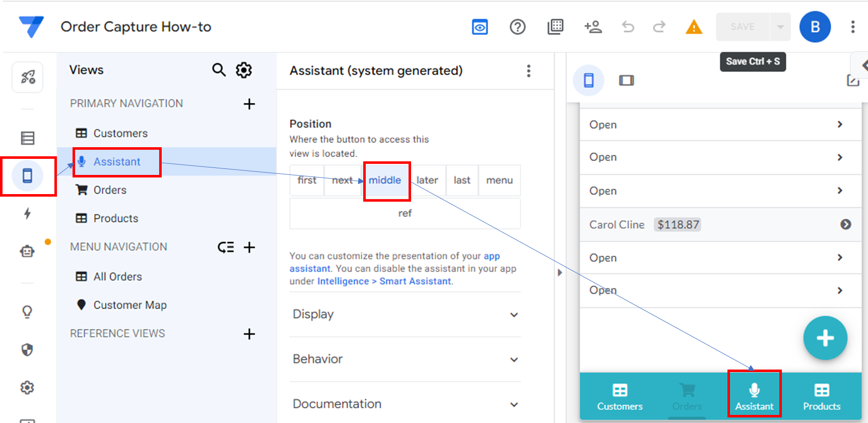Open the data table grid icon in header

pyautogui.click(x=555, y=27)
